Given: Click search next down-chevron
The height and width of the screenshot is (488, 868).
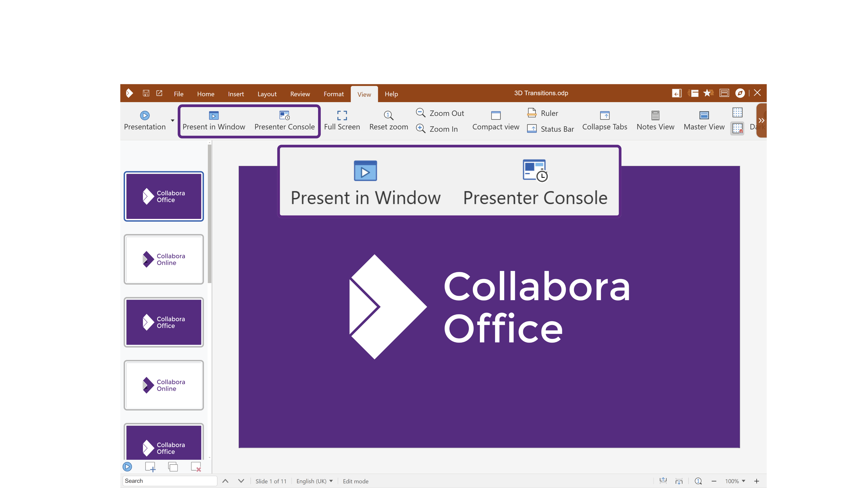Looking at the screenshot, I should click(x=241, y=481).
